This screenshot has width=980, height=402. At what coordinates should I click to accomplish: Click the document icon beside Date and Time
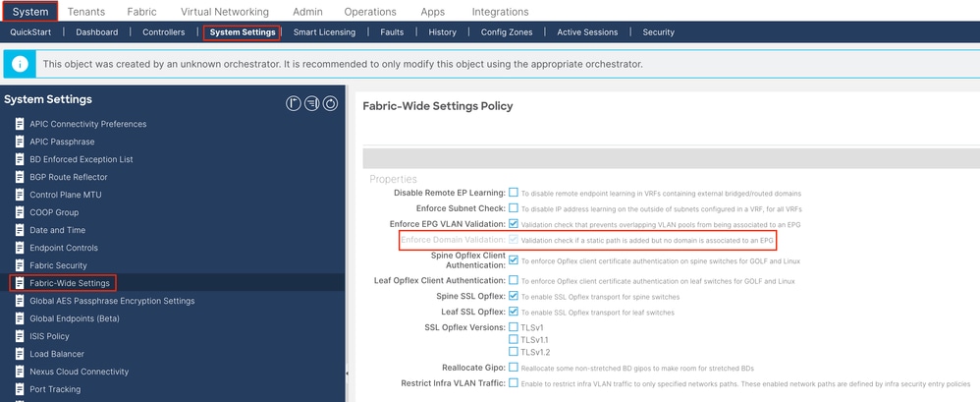tap(20, 230)
